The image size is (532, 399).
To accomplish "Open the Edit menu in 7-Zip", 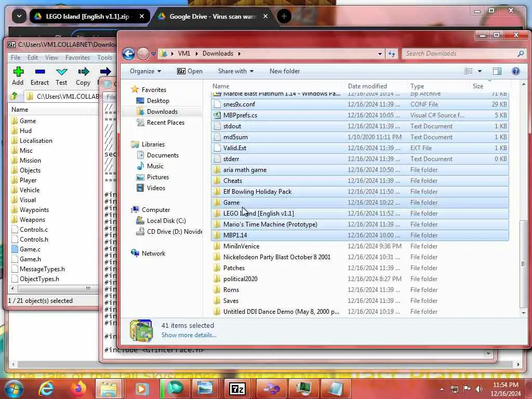I will point(33,58).
